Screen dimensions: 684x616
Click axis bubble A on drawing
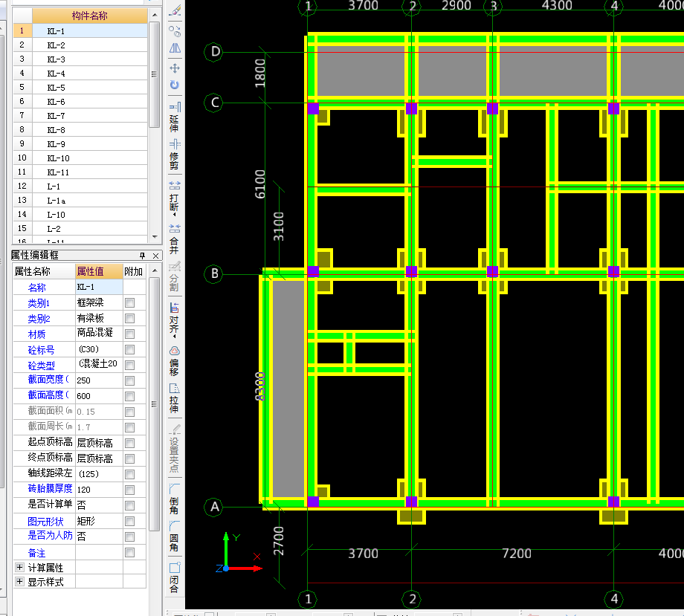coord(214,507)
